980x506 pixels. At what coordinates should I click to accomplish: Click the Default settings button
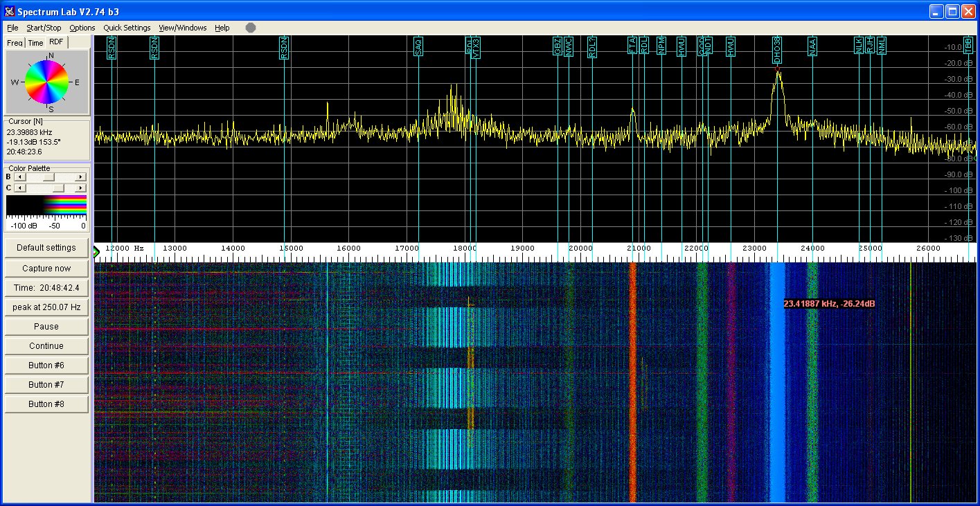point(46,248)
